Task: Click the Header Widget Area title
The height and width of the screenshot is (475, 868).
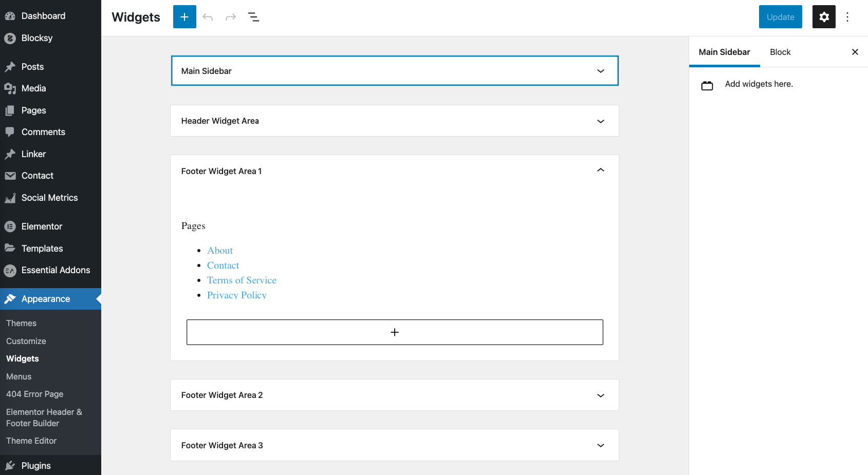Action: coord(220,121)
